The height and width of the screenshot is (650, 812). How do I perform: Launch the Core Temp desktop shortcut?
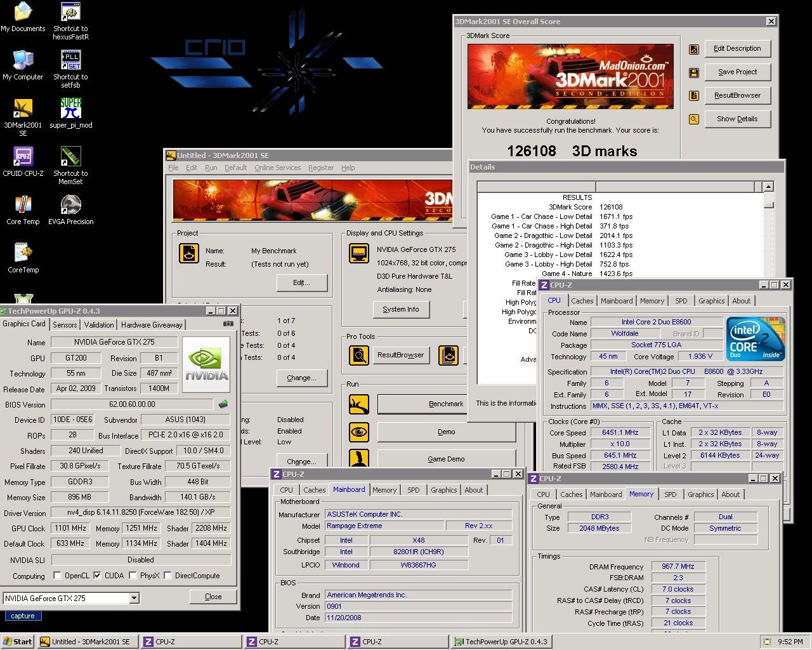(23, 205)
